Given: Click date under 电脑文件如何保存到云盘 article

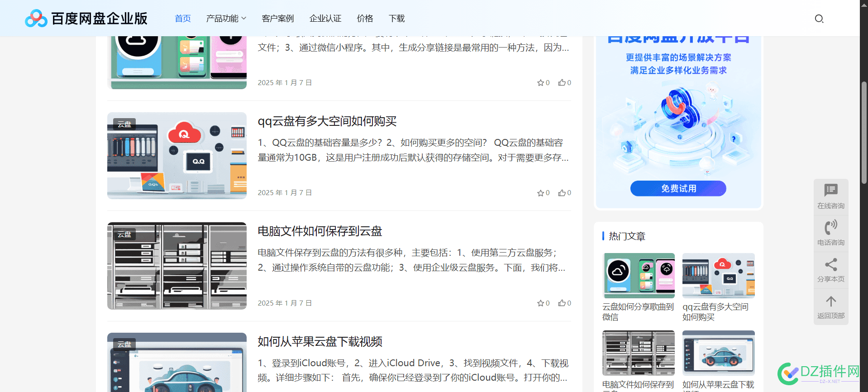Looking at the screenshot, I should click(285, 303).
